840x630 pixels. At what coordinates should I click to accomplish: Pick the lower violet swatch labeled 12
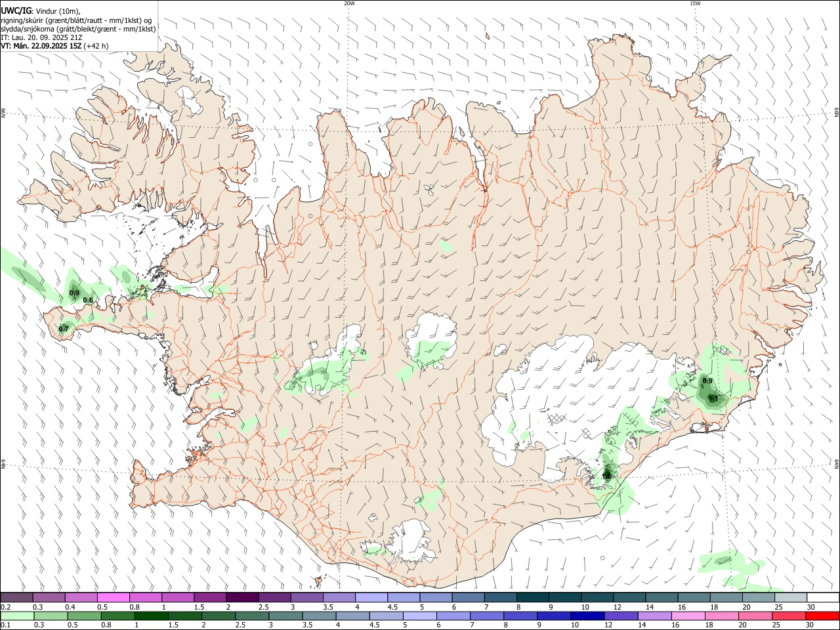click(x=621, y=616)
